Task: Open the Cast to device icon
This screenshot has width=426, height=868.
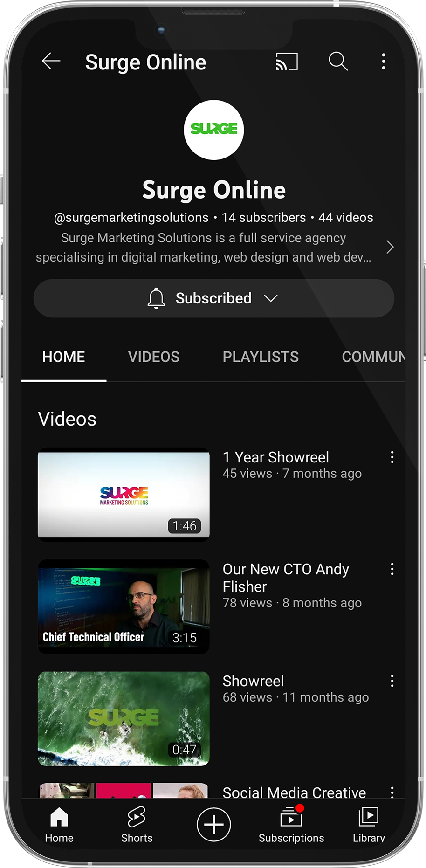Action: (x=287, y=62)
